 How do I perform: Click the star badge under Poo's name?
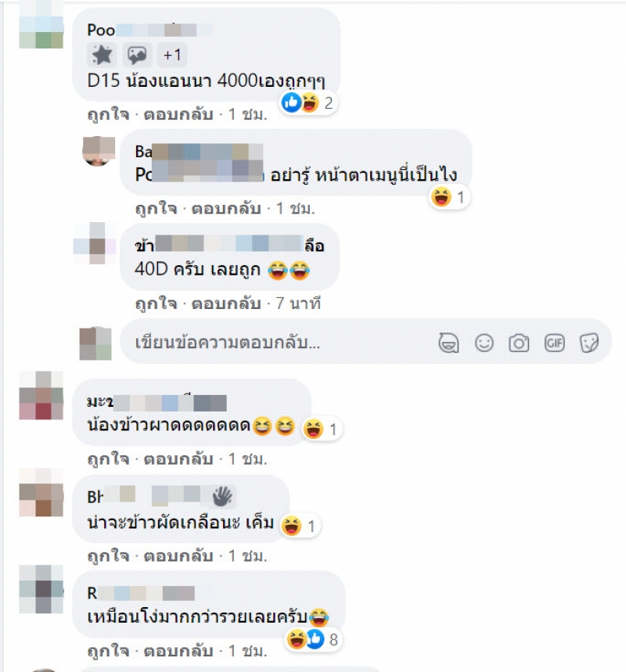[102, 55]
